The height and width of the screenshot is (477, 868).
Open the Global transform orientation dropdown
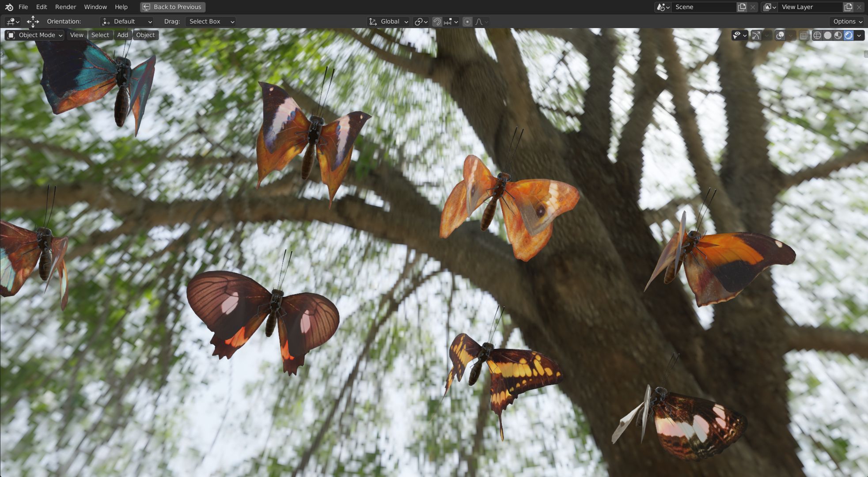click(388, 22)
